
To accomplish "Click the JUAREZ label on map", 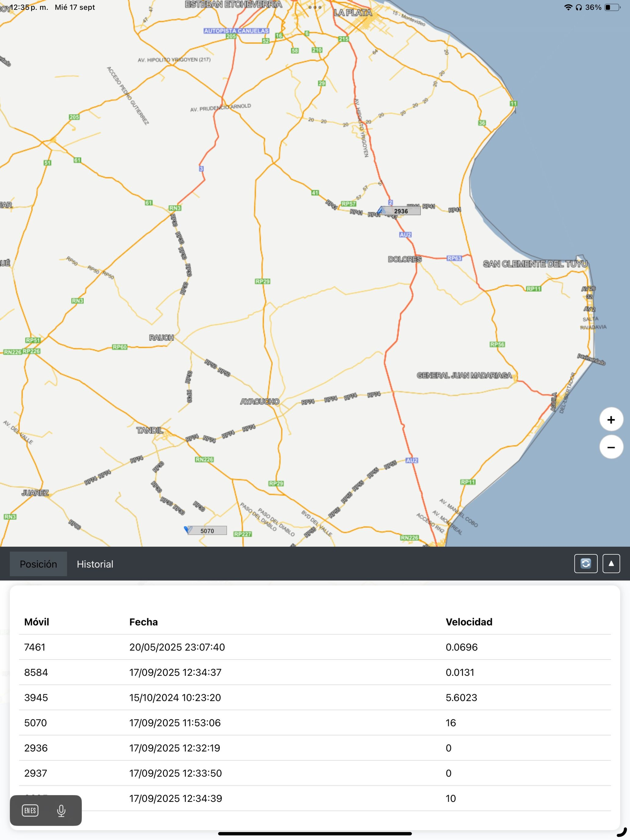I will (35, 493).
